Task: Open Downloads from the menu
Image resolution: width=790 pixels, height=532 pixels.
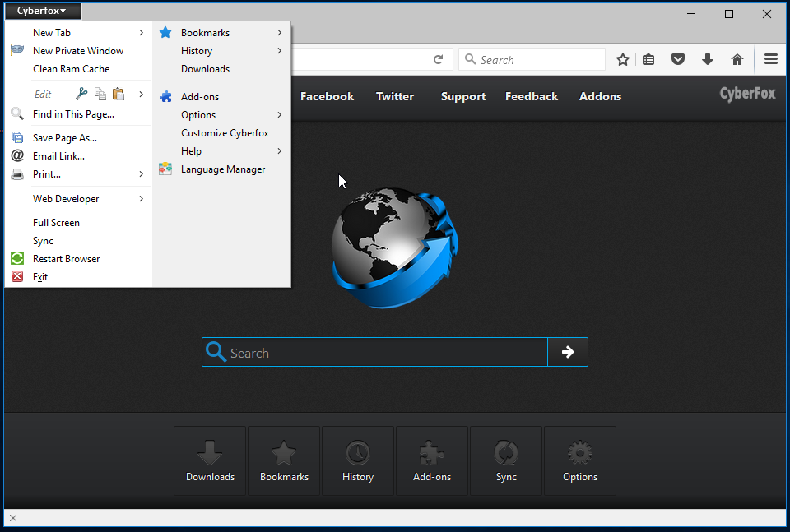Action: (x=221, y=69)
